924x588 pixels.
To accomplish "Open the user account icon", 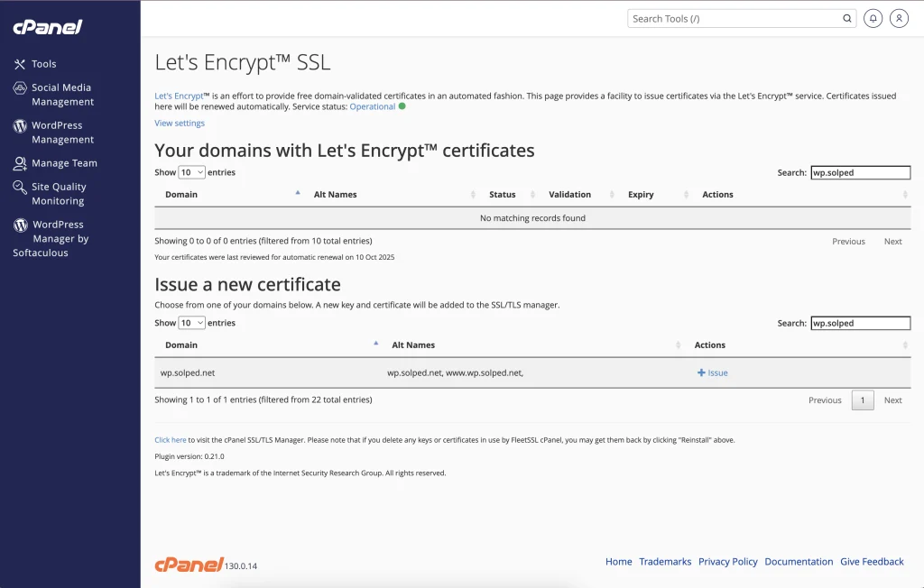I will pyautogui.click(x=899, y=18).
